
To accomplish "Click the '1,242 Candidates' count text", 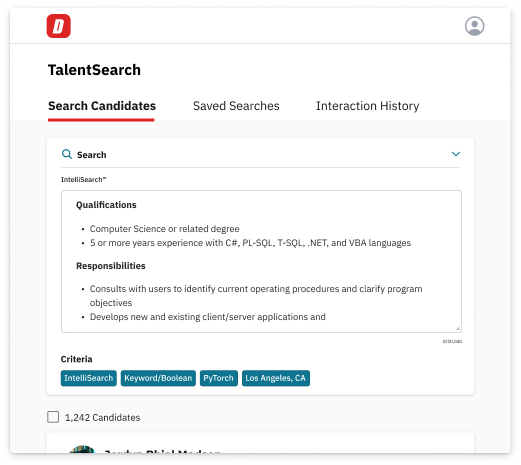I will tap(102, 418).
